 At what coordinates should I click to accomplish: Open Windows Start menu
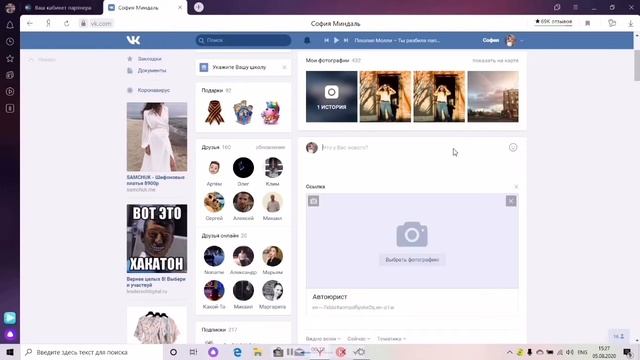pos(10,352)
